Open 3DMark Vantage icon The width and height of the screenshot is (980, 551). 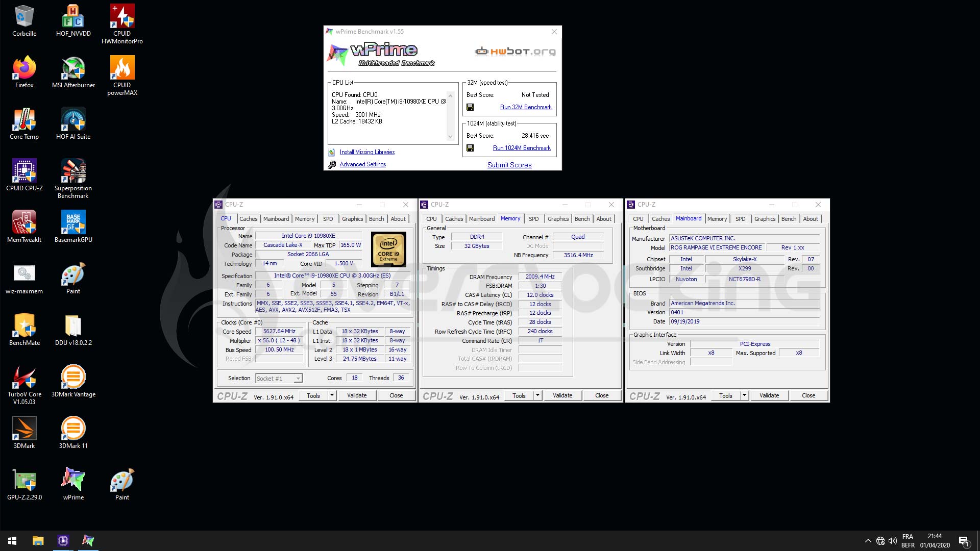[x=73, y=382]
